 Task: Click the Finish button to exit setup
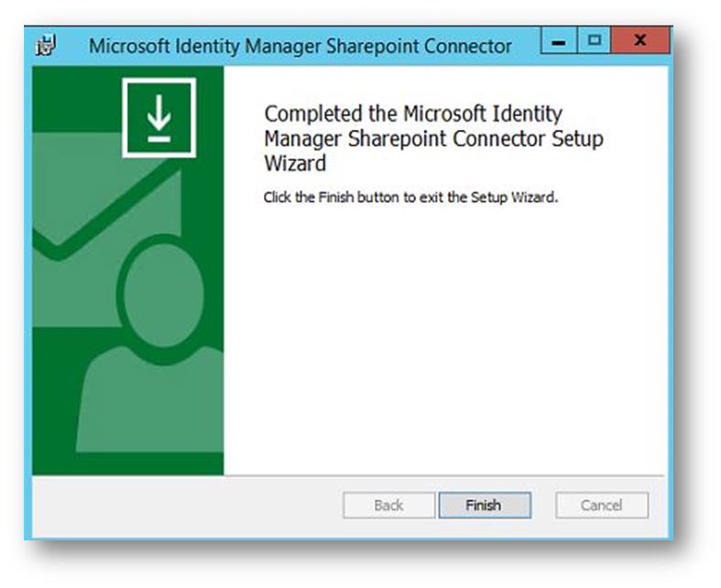tap(485, 505)
